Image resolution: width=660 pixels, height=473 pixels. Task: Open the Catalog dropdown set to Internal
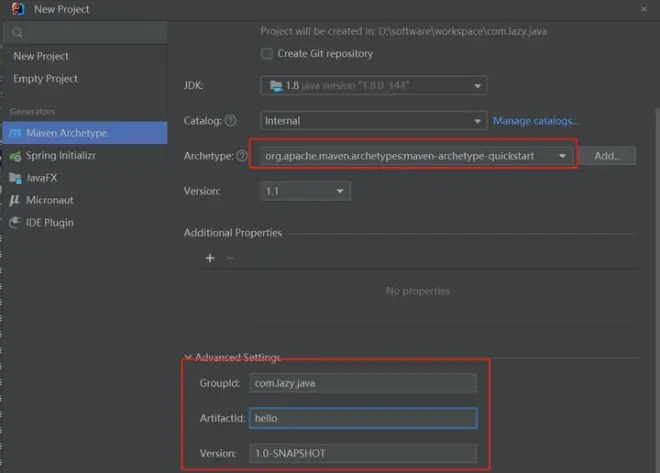coord(374,121)
